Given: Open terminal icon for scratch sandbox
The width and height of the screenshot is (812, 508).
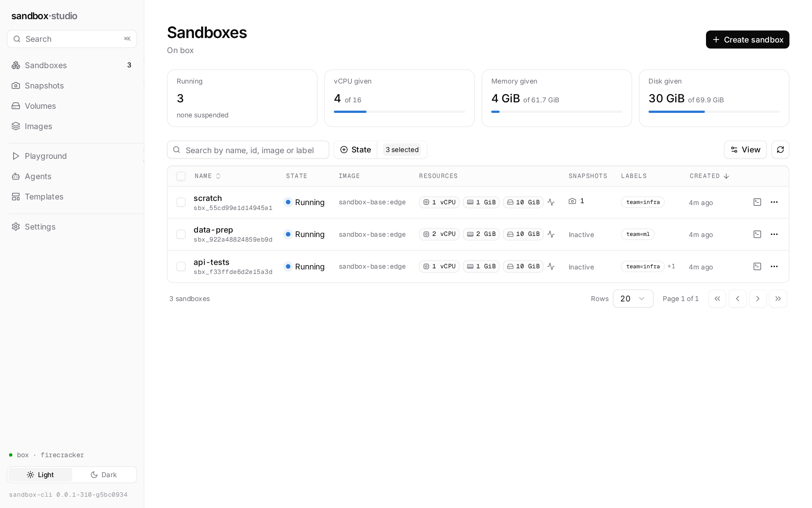Looking at the screenshot, I should pyautogui.click(x=757, y=202).
